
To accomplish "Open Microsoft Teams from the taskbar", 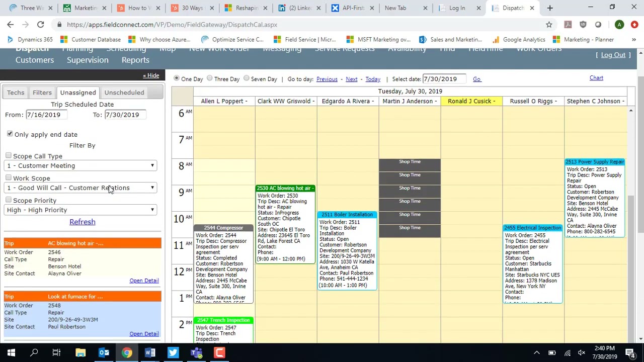I will pyautogui.click(x=196, y=352).
